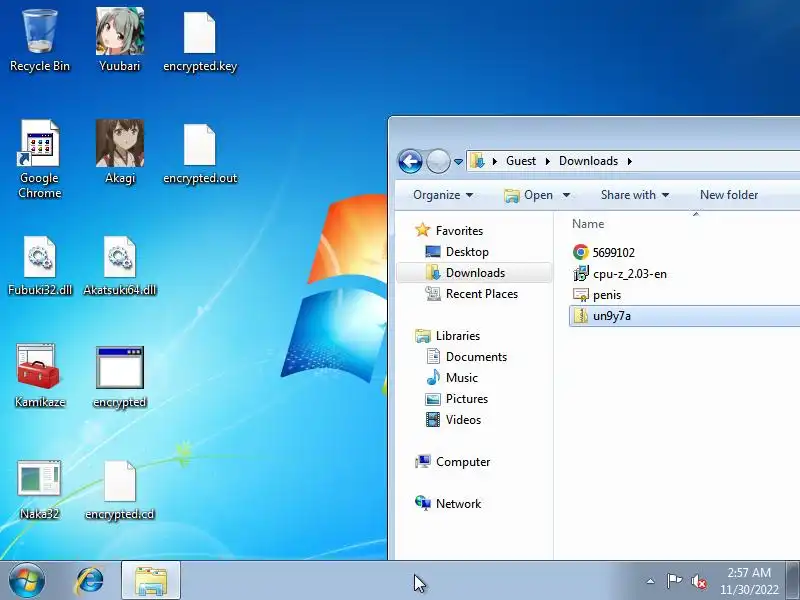Open Recent Places under Favorites
Image resolution: width=800 pixels, height=600 pixels.
tap(471, 294)
